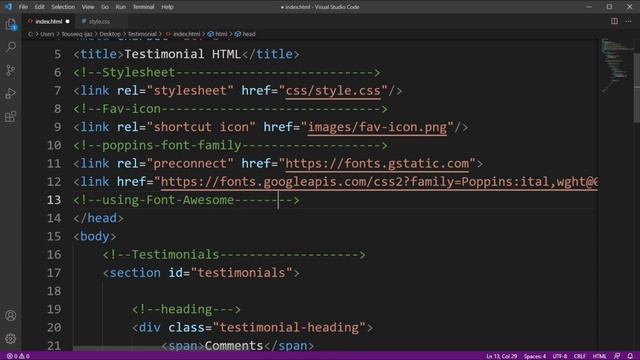Image resolution: width=640 pixels, height=360 pixels.
Task: Open the Edit menu
Action: (39, 7)
